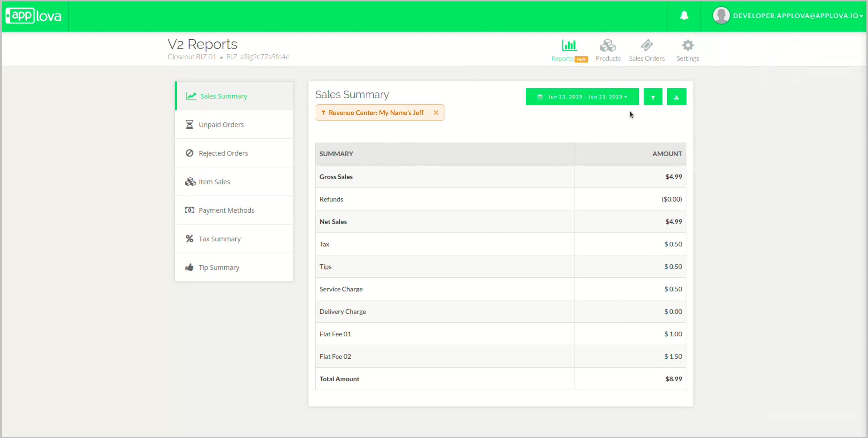Screen dimensions: 868x438
Task: Open the notifications bell
Action: (684, 16)
